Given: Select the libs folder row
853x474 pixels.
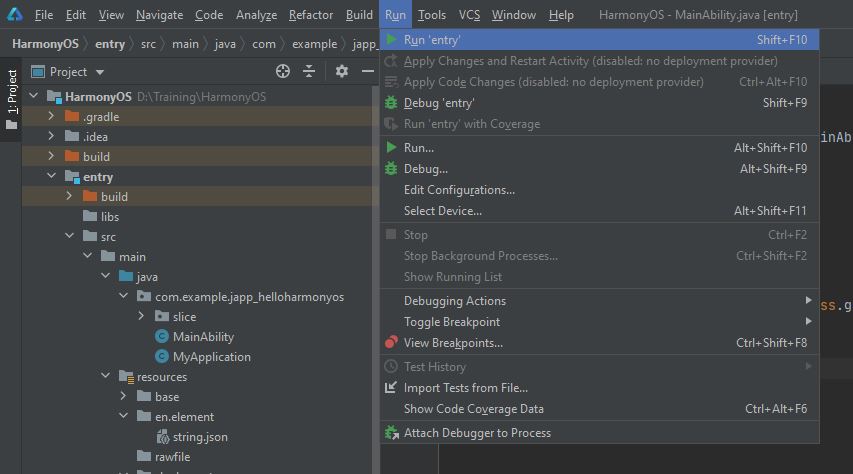Looking at the screenshot, I should [x=200, y=217].
